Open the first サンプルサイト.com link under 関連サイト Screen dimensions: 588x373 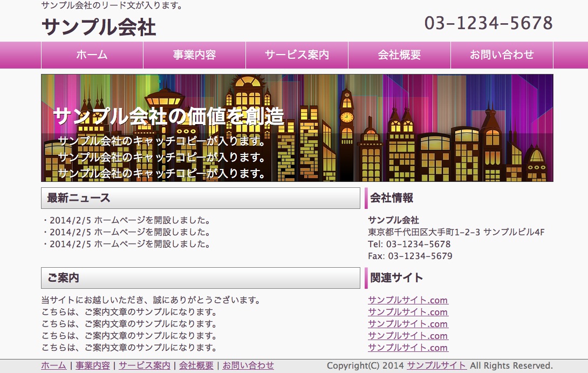click(x=408, y=300)
